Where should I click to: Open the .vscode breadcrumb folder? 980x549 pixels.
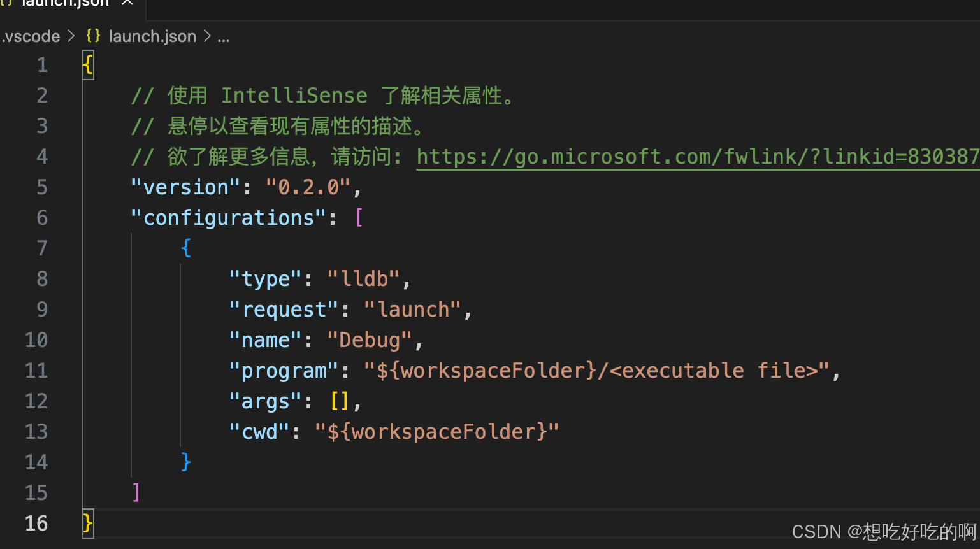point(31,36)
